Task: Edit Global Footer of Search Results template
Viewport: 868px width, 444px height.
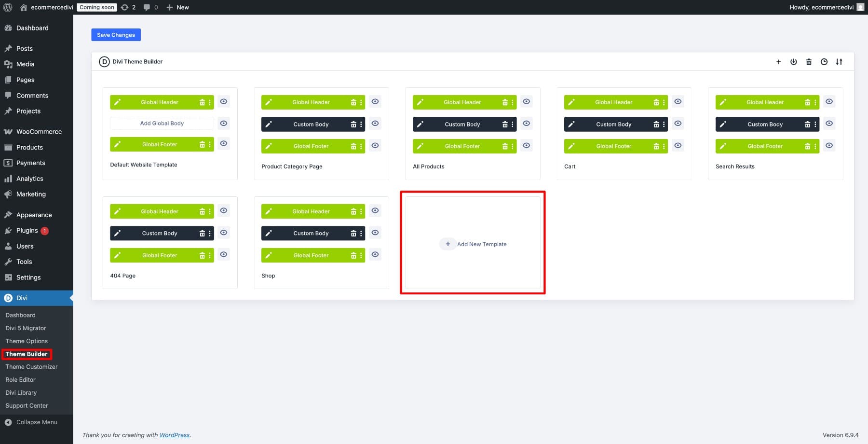Action: click(723, 146)
